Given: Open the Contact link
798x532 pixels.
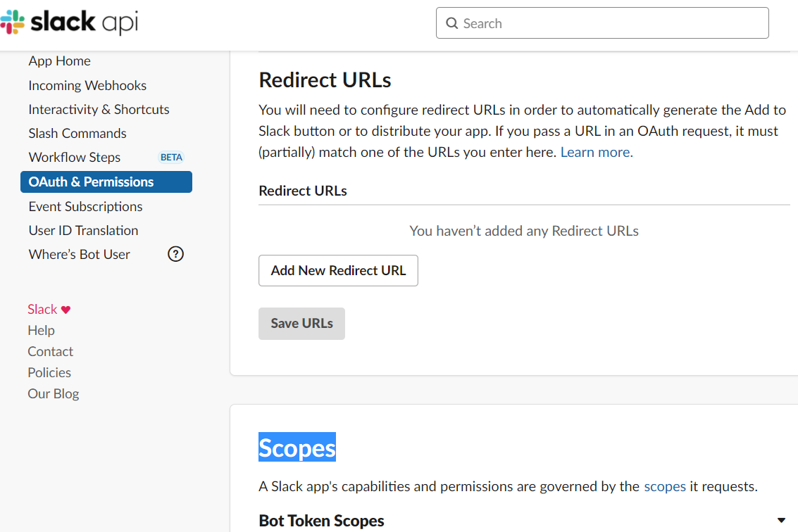Looking at the screenshot, I should [x=51, y=351].
